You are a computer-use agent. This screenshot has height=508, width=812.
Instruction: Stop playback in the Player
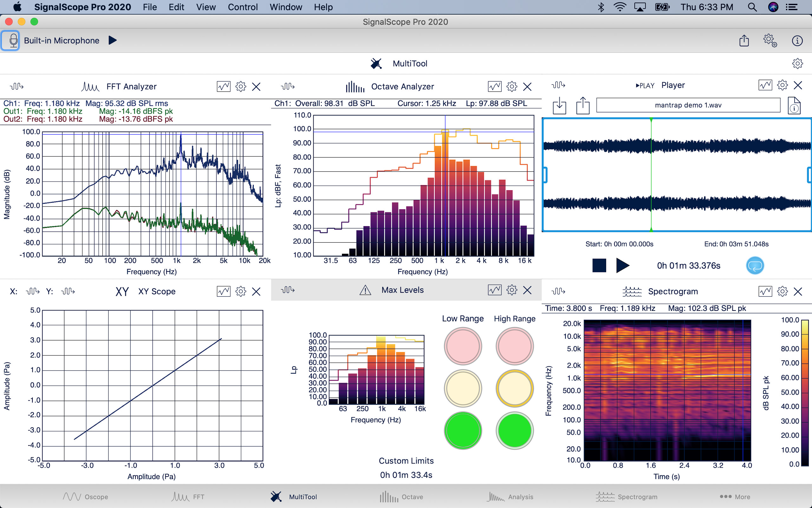pyautogui.click(x=599, y=265)
